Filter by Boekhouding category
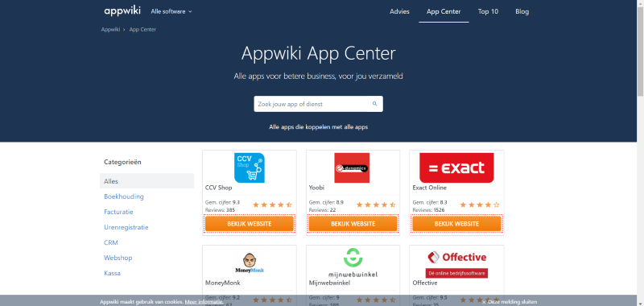644x306 pixels. point(124,196)
